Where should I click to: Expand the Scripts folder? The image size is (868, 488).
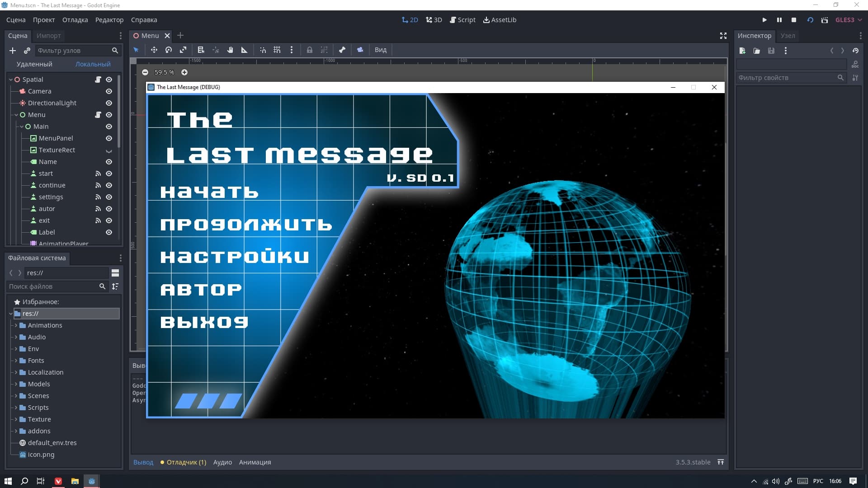(16, 408)
